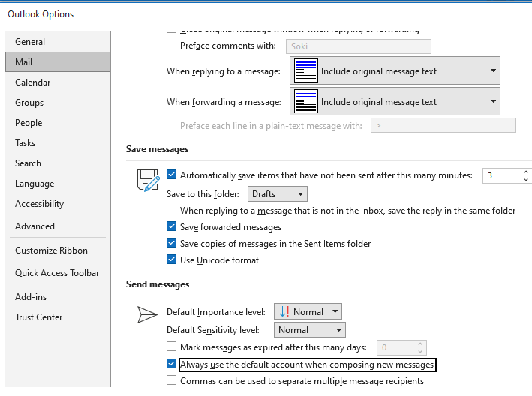
Task: Open the Calendar options category
Action: [x=58, y=82]
